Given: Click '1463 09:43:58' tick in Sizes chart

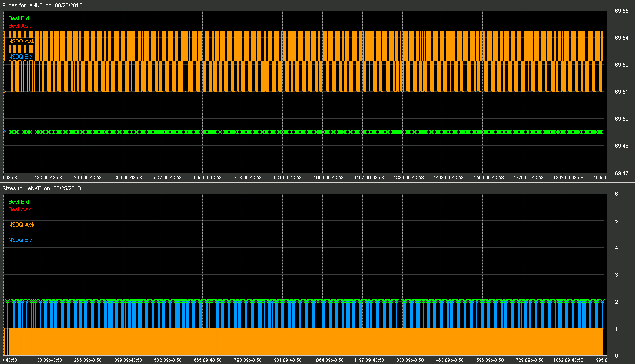Looking at the screenshot, I should click(x=448, y=360).
